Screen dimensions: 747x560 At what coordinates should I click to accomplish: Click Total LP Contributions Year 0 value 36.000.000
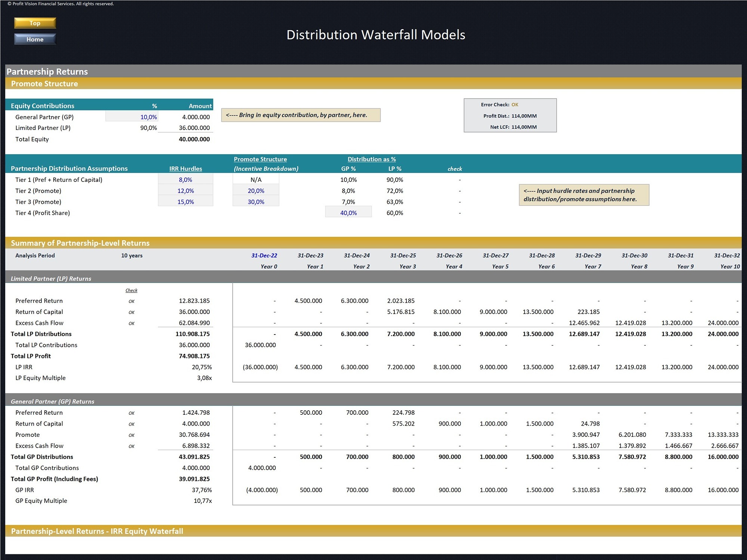pos(260,345)
